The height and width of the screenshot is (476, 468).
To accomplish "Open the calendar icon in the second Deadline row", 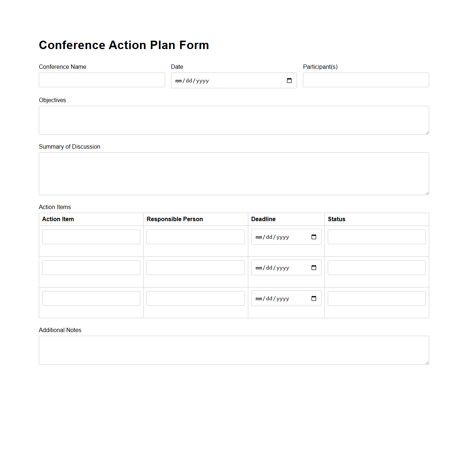I will 313,268.
